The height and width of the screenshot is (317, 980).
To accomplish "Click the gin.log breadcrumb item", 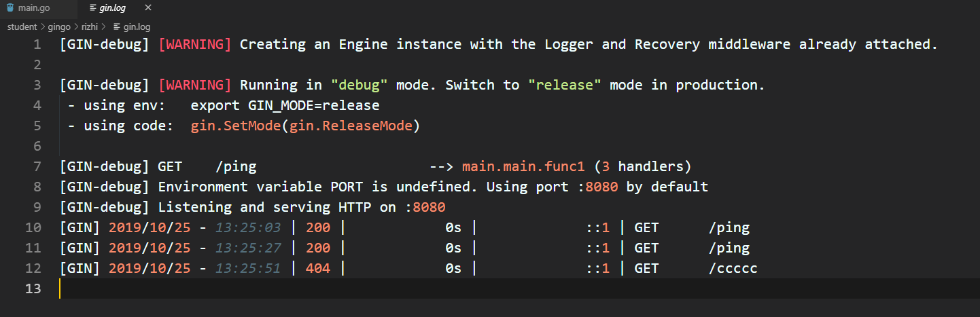I will [x=137, y=27].
